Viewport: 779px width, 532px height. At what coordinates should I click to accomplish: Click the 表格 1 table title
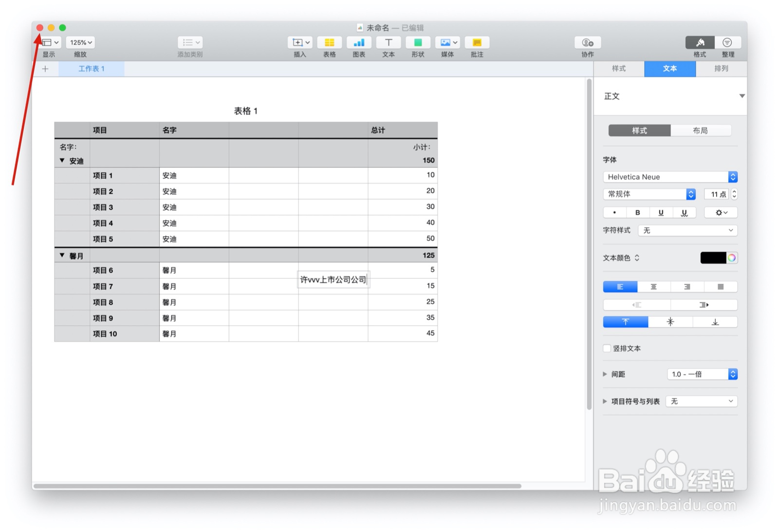[x=246, y=111]
